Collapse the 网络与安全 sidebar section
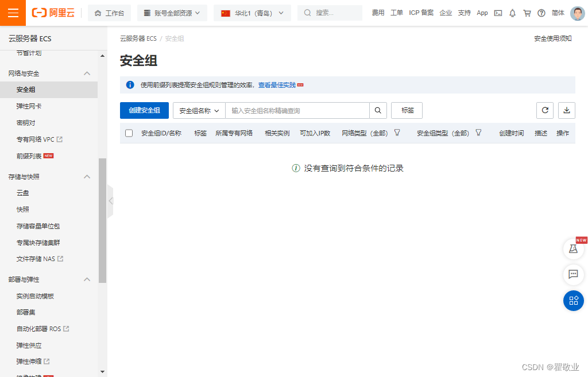 (x=87, y=73)
